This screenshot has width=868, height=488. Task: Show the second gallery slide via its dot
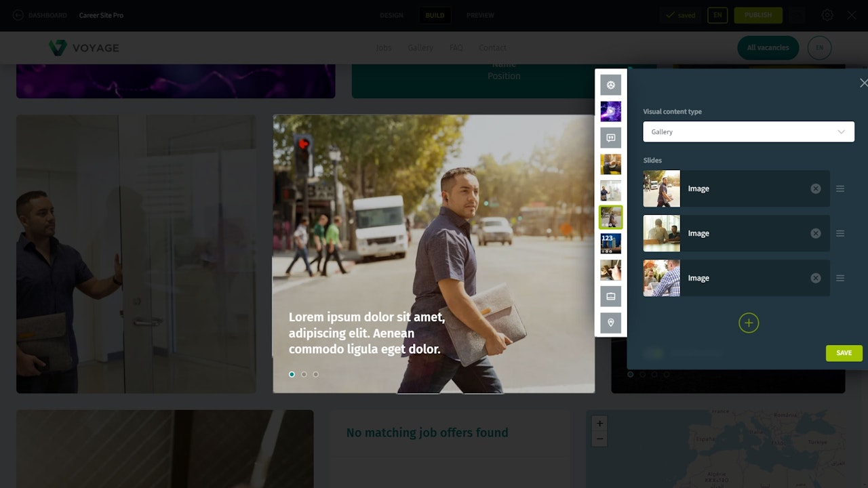tap(304, 374)
